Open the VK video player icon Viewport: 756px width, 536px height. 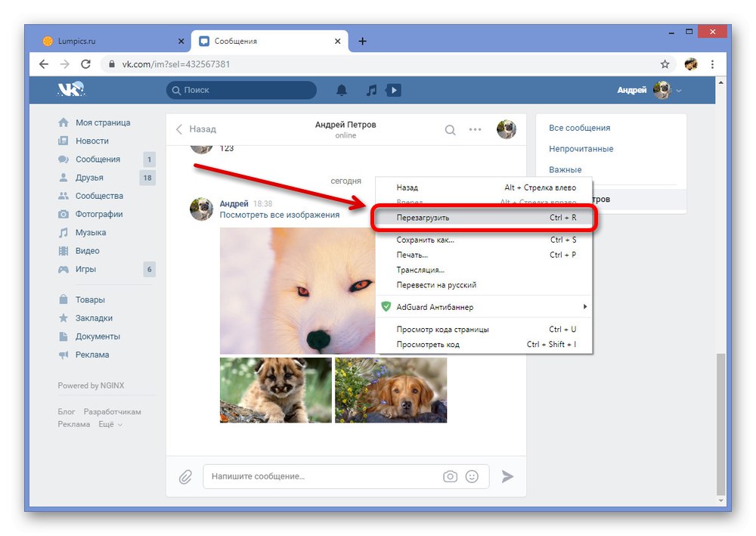393,90
